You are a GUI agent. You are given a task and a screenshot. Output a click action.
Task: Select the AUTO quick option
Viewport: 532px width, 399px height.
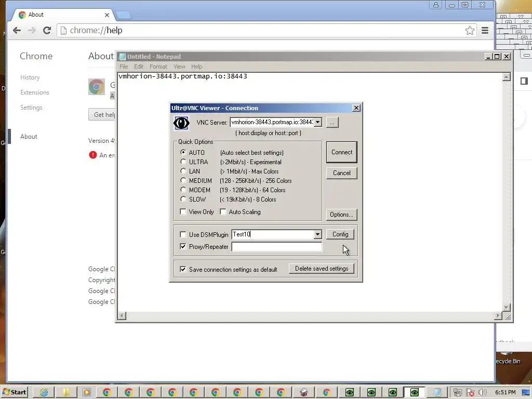click(183, 152)
